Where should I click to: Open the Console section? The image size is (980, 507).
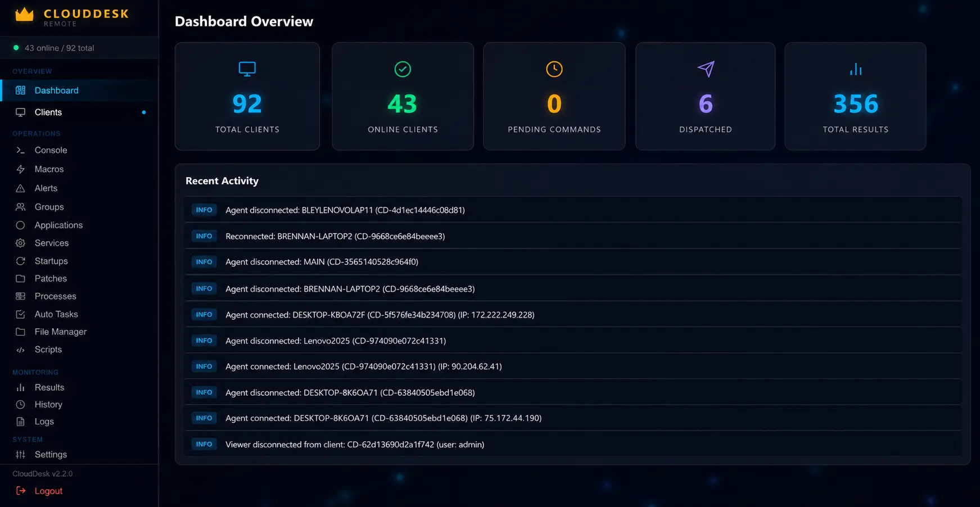79,150
